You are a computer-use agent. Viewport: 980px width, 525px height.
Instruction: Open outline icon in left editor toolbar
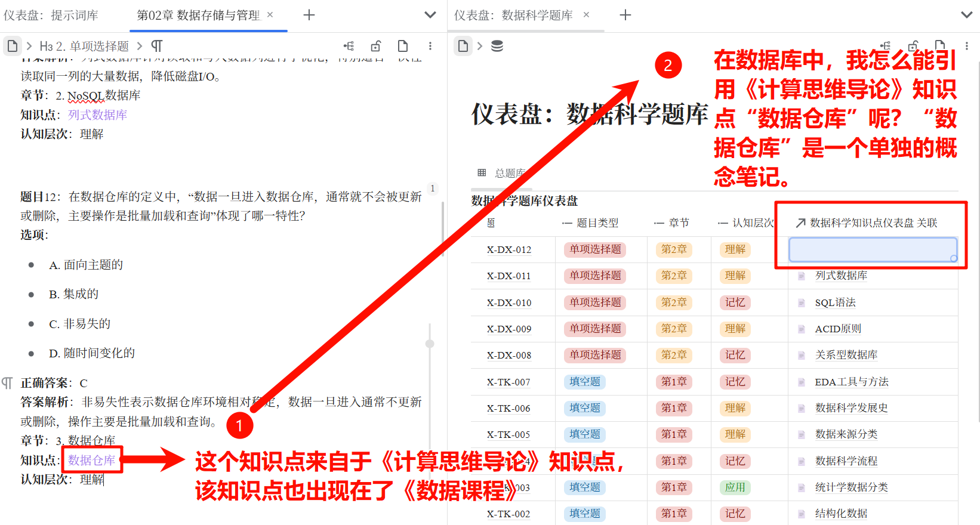point(349,46)
